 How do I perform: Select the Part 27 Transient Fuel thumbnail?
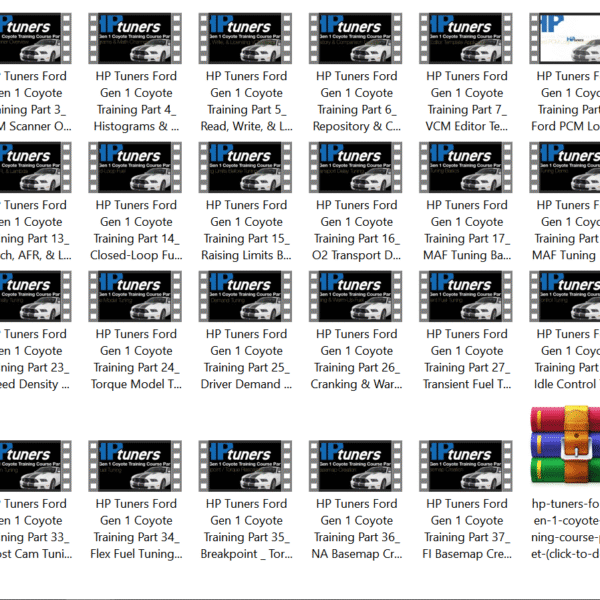point(466,296)
